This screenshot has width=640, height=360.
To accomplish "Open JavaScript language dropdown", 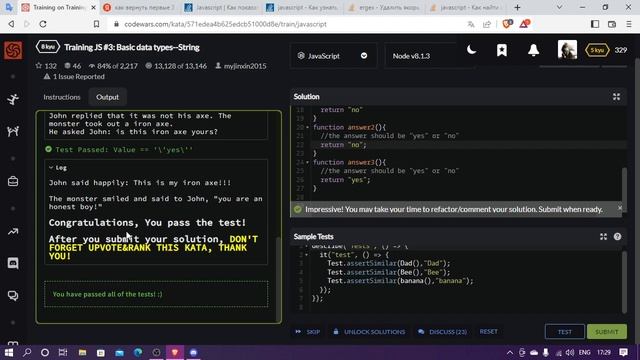I will 332,56.
